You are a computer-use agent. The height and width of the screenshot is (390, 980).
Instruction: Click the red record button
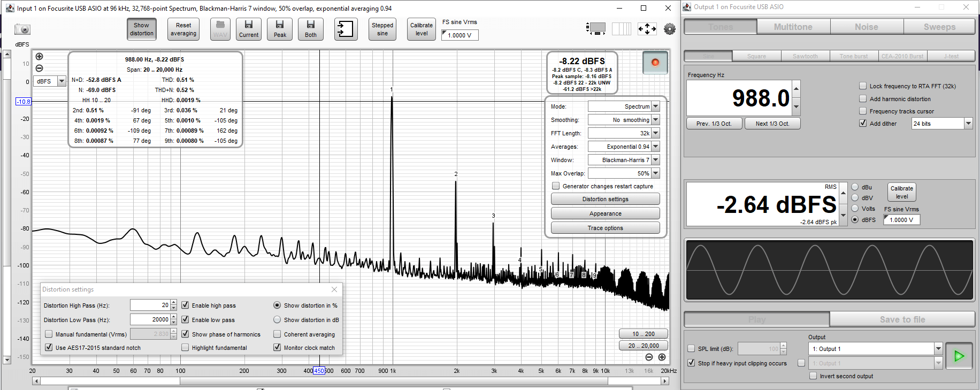(x=655, y=63)
